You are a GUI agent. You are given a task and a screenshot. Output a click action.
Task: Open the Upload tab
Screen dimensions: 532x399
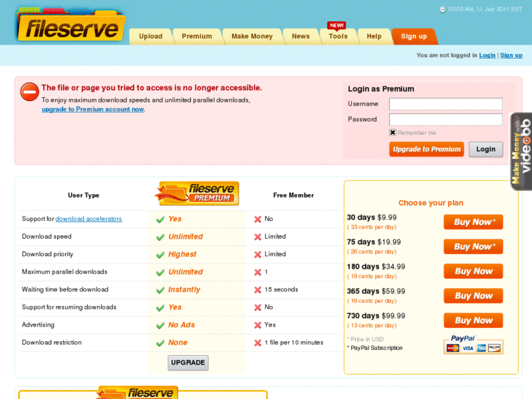click(x=151, y=37)
